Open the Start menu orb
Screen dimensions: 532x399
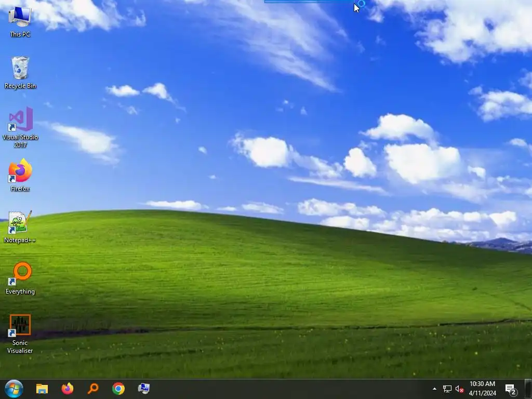click(x=14, y=389)
